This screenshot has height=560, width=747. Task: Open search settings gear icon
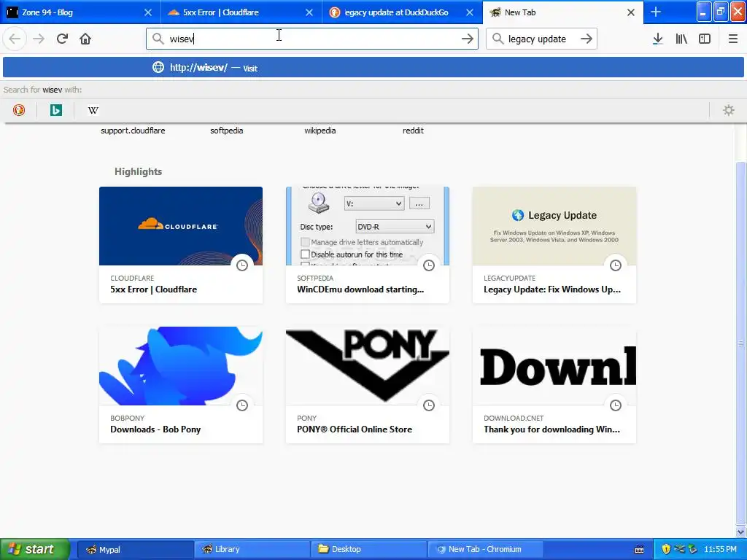coord(729,110)
